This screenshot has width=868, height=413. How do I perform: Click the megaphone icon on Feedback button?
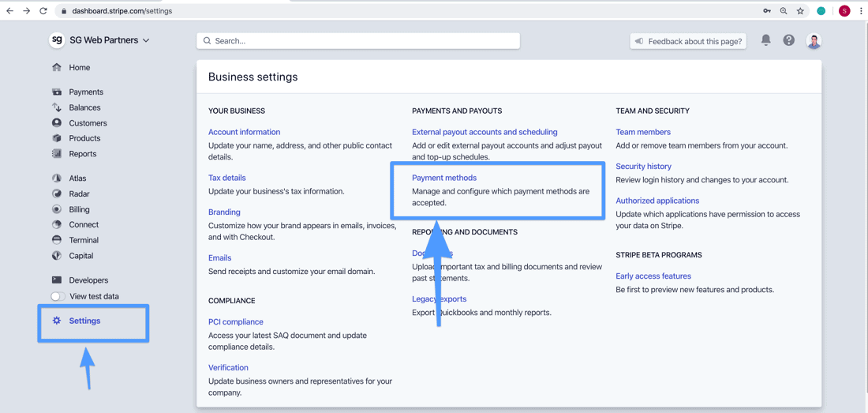pos(639,41)
